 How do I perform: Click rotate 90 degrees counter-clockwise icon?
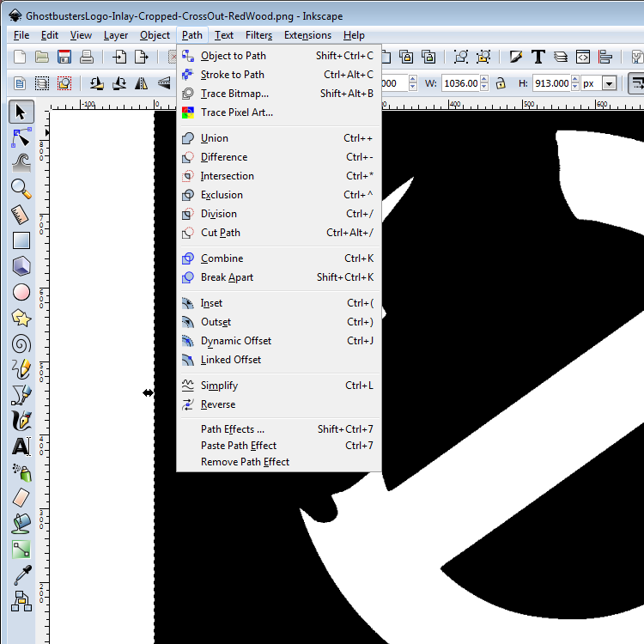tap(97, 83)
